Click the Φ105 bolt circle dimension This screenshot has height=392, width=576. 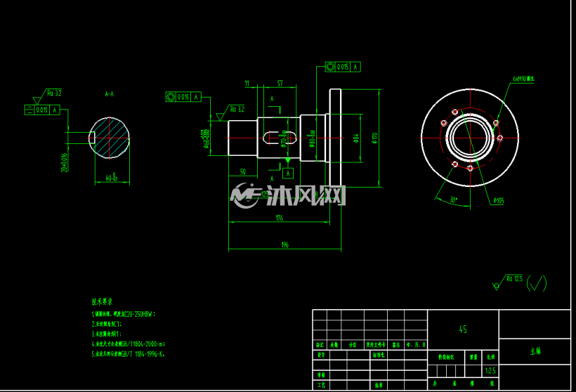tap(499, 201)
